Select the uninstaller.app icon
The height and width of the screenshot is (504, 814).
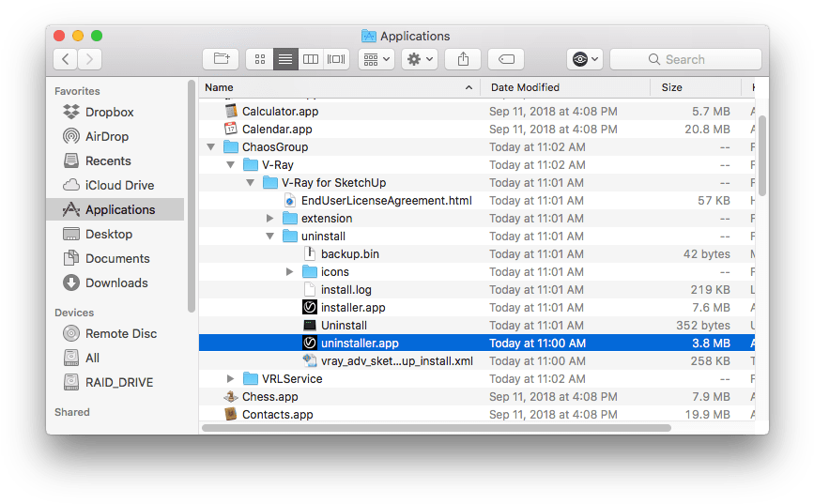point(310,344)
